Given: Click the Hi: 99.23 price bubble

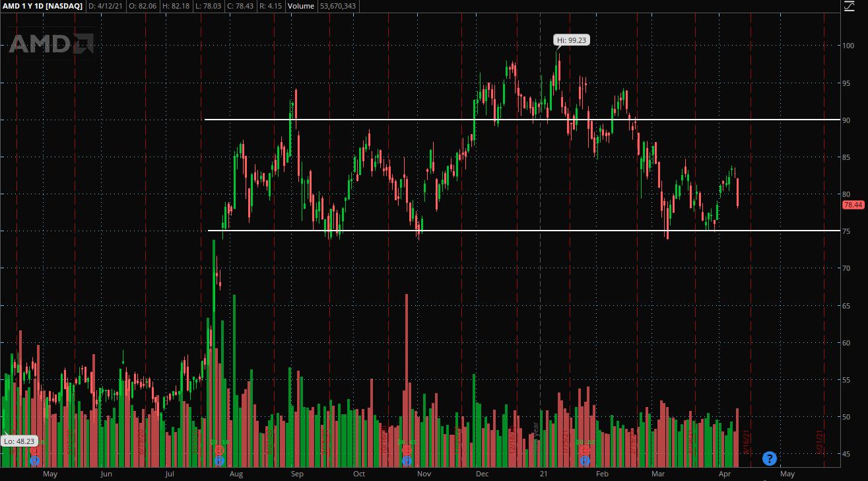Looking at the screenshot, I should [571, 40].
